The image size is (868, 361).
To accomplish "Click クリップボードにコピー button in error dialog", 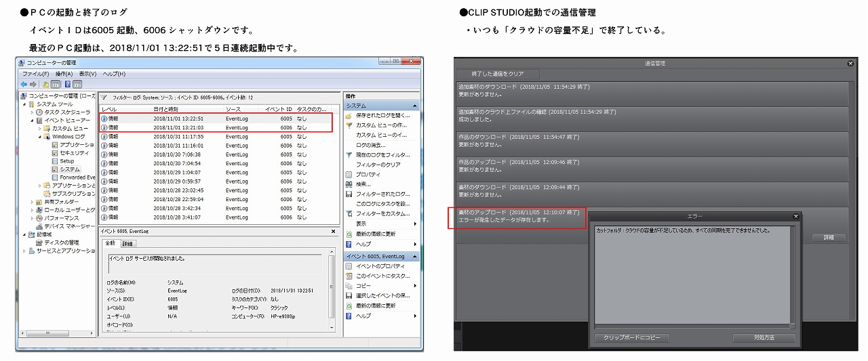I will coord(631,337).
